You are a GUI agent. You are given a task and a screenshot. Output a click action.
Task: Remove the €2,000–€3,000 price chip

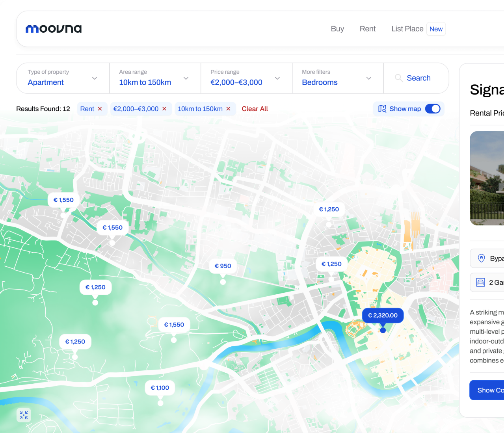164,109
